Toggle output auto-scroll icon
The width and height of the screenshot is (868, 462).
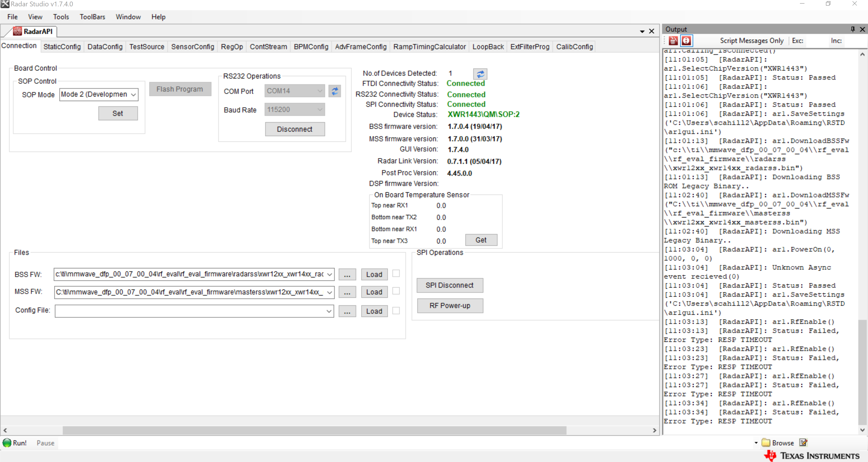click(x=686, y=41)
